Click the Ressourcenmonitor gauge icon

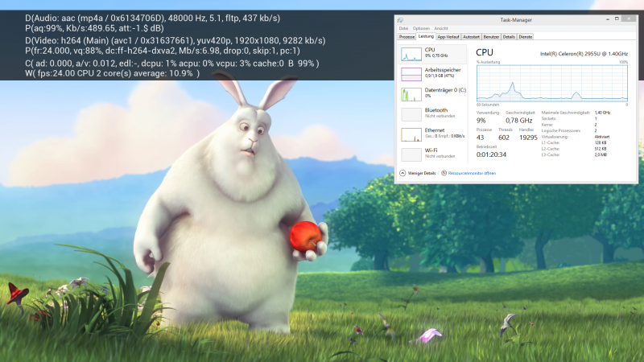(444, 173)
